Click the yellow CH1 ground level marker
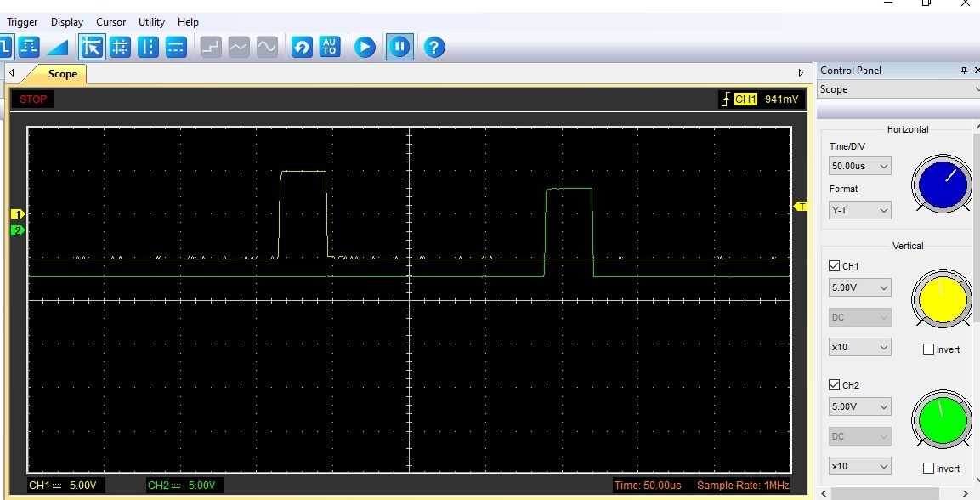 pyautogui.click(x=17, y=214)
